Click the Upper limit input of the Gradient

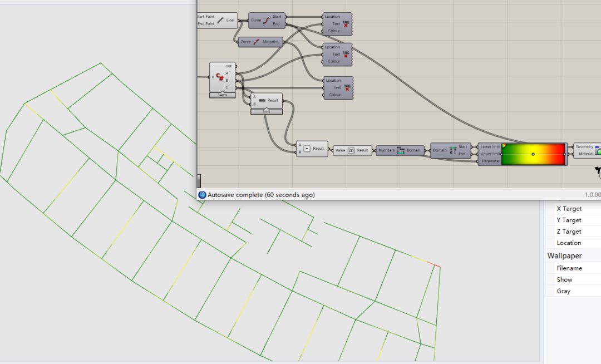(x=490, y=154)
